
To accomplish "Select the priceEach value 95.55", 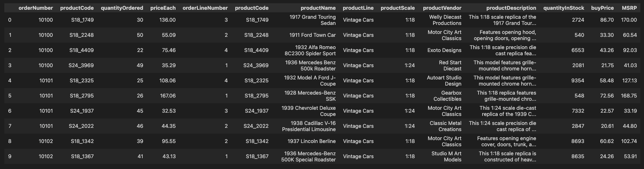I will (169, 141).
